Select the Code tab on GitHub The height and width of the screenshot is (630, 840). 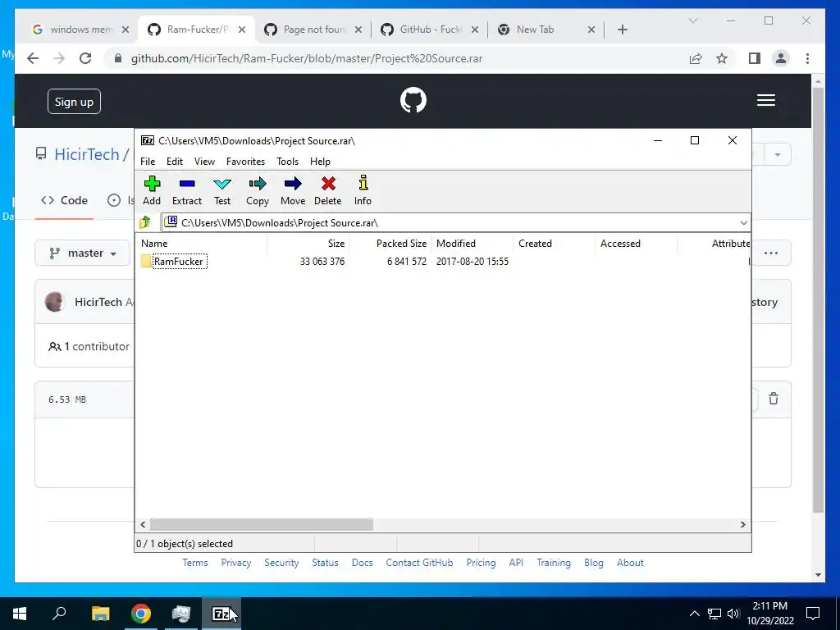64,200
